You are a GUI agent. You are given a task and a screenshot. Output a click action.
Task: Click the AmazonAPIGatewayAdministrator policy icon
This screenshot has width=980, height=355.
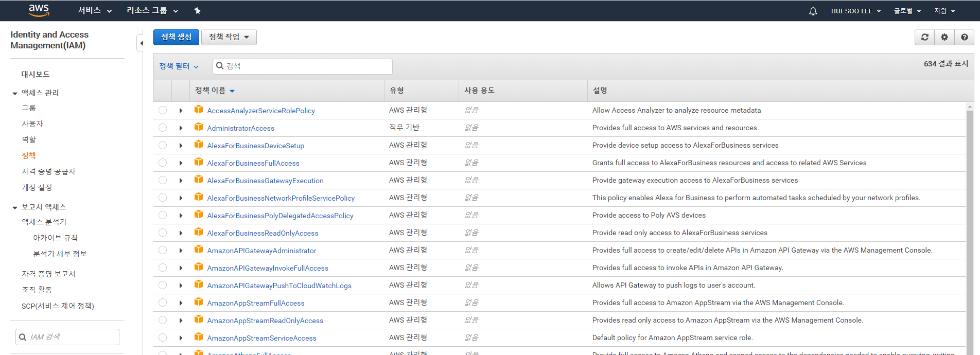pos(199,250)
